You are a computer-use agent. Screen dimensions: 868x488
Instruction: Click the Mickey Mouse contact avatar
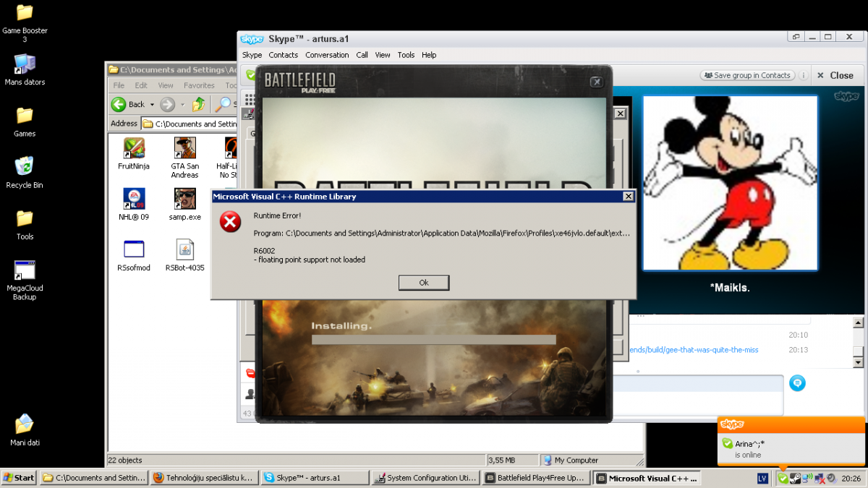coord(730,183)
